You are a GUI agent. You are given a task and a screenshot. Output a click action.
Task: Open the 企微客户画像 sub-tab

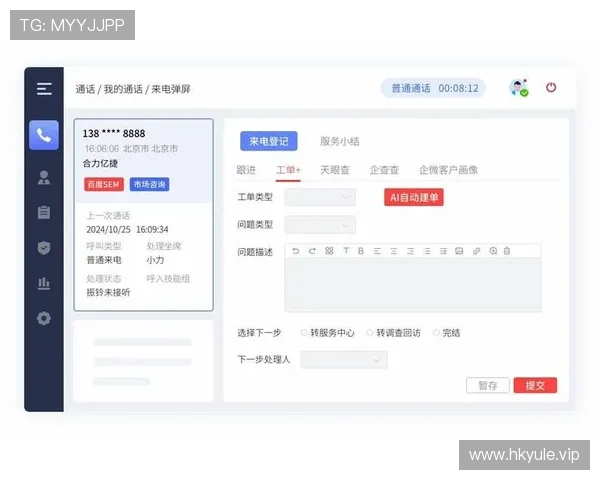tap(448, 170)
